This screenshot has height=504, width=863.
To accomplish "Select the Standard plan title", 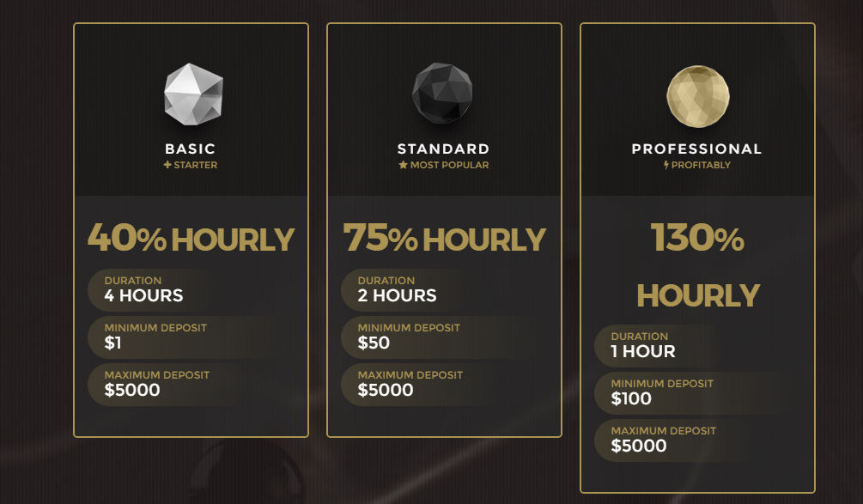I will coord(444,149).
